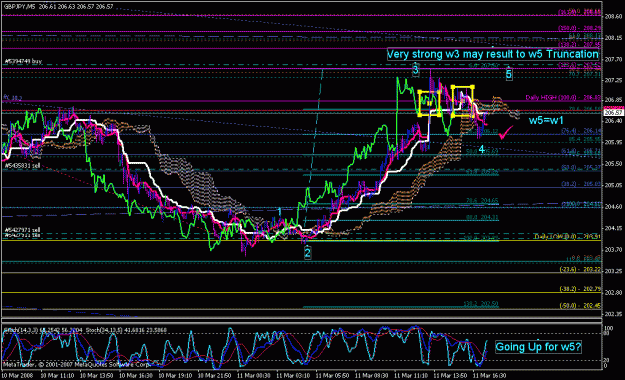Click the '(23.6) - 203.22' Fibonacci label
This screenshot has height=380, width=625.
[x=580, y=270]
